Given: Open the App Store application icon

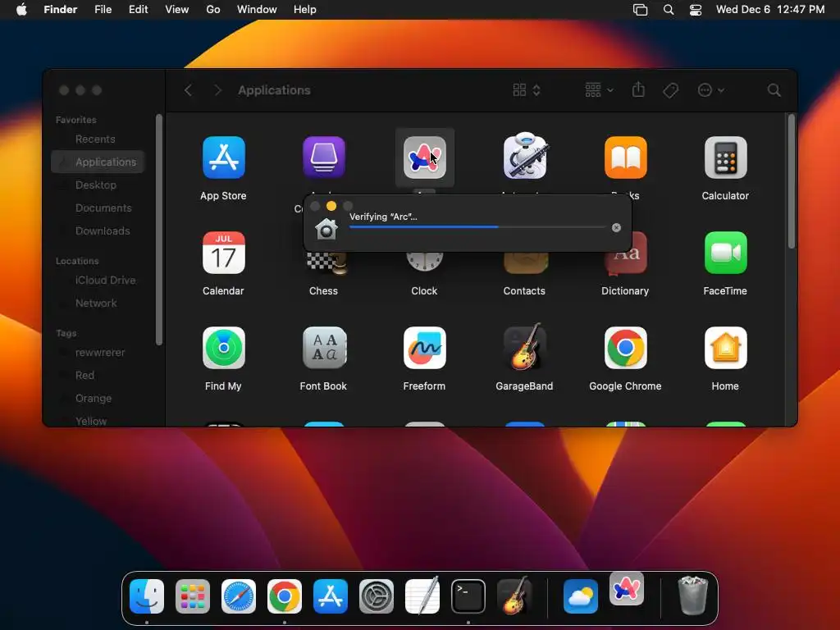Looking at the screenshot, I should 223,157.
